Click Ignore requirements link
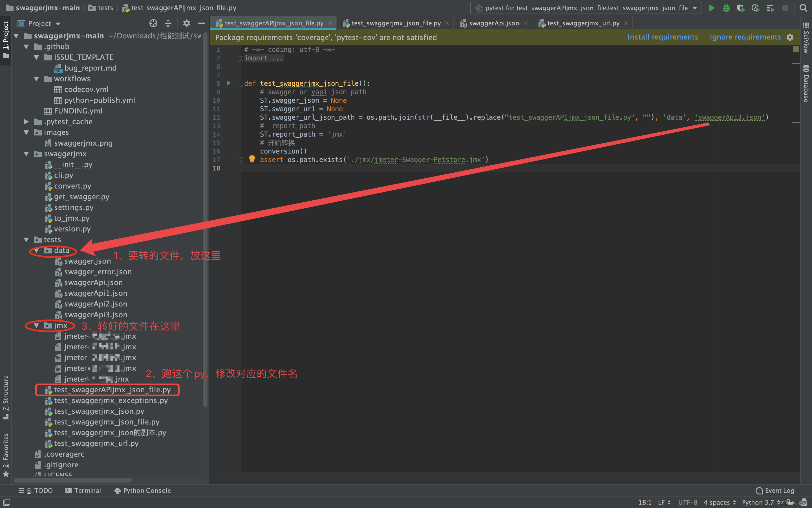This screenshot has width=812, height=508. coord(745,37)
